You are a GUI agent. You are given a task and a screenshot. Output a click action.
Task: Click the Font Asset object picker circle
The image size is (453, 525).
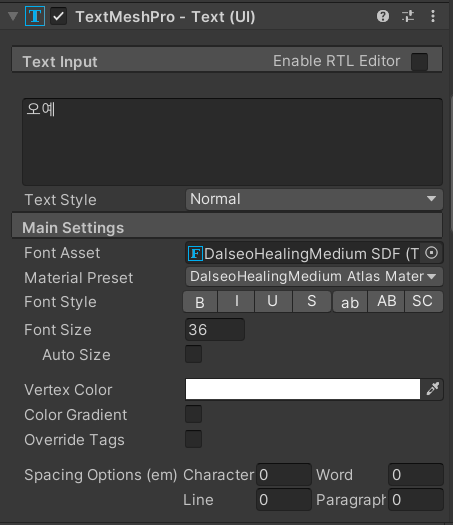pos(431,253)
